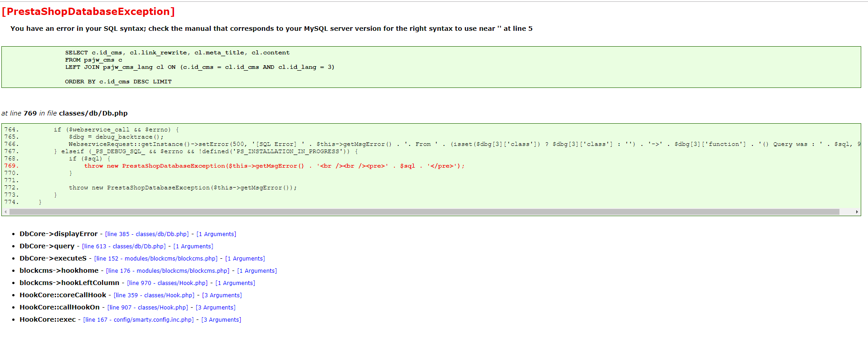Click the 'DbCore->displayError' function name
Viewport: 868px width, 343px height.
tap(58, 234)
